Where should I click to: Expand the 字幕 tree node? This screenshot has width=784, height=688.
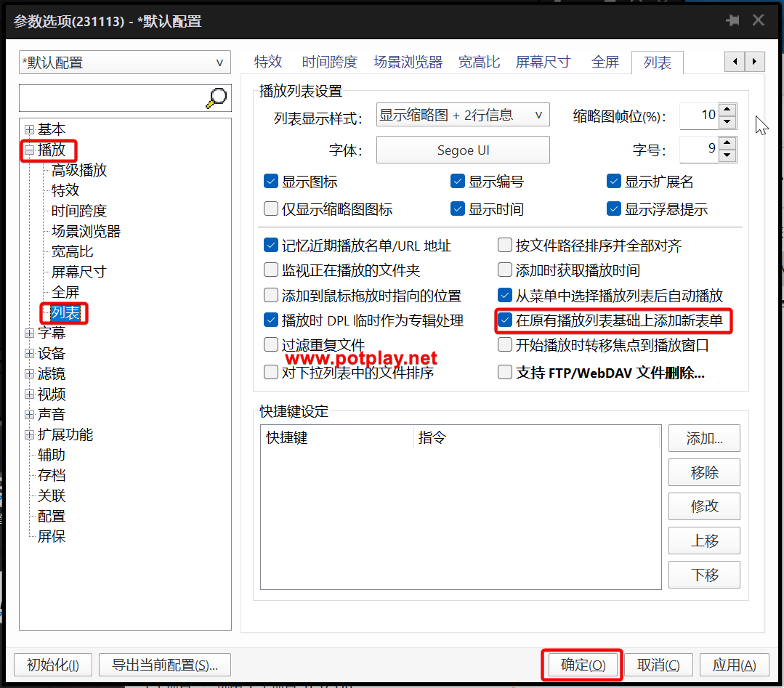(30, 333)
